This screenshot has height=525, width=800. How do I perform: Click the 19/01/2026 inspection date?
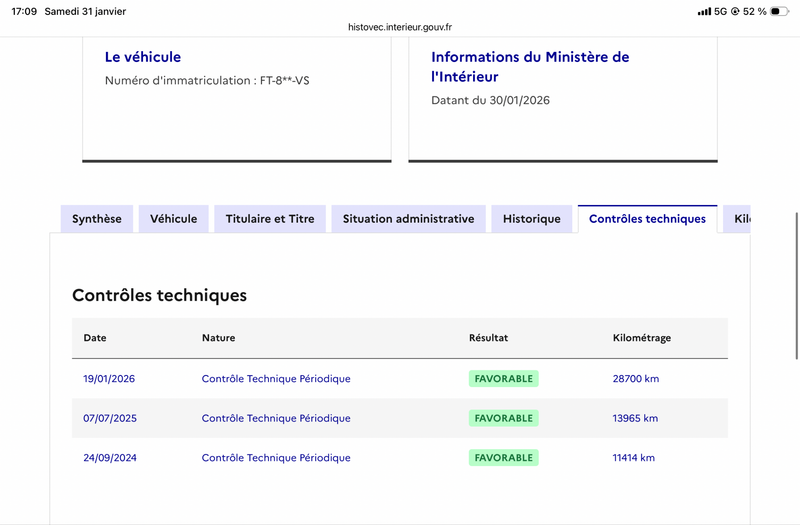(x=109, y=379)
